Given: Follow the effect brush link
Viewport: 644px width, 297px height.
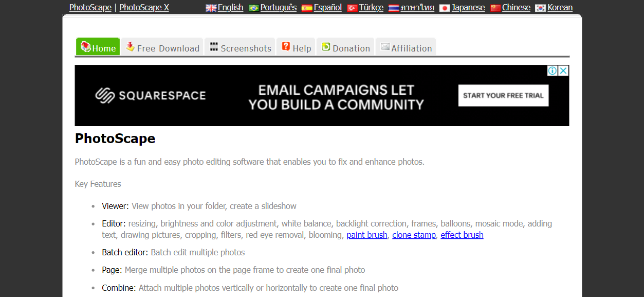Looking at the screenshot, I should (x=462, y=235).
